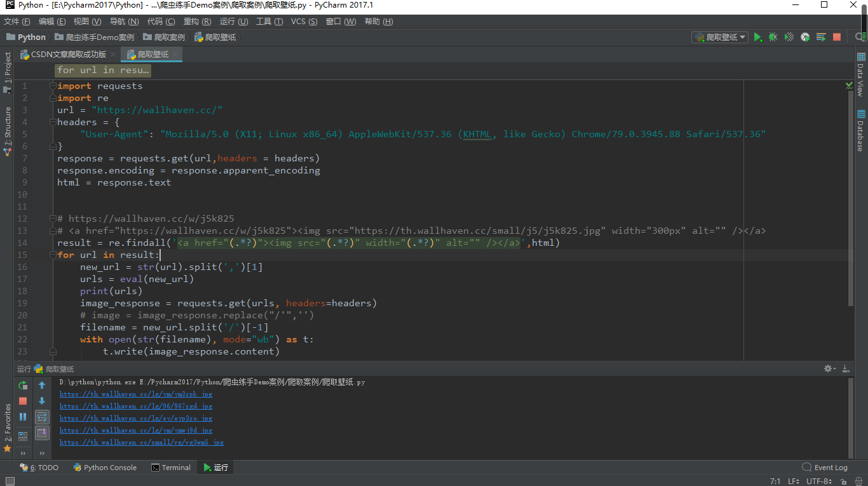Change line separator LF selector
This screenshot has height=486, width=868.
[x=794, y=482]
